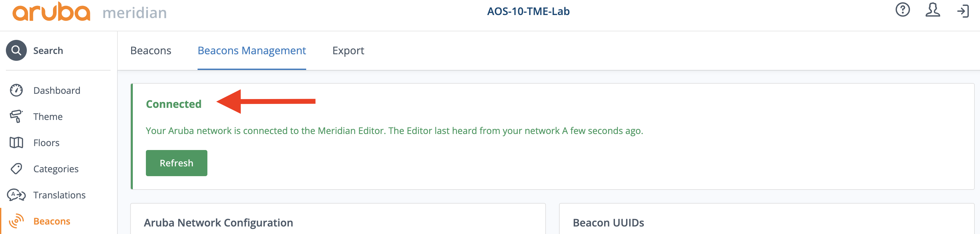Select the Beacons signal icon
Image resolution: width=980 pixels, height=234 pixels.
(16, 221)
